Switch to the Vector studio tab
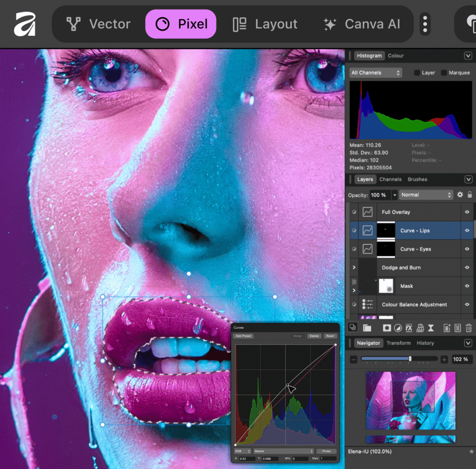Screen dimensions: 476x469 [98, 24]
